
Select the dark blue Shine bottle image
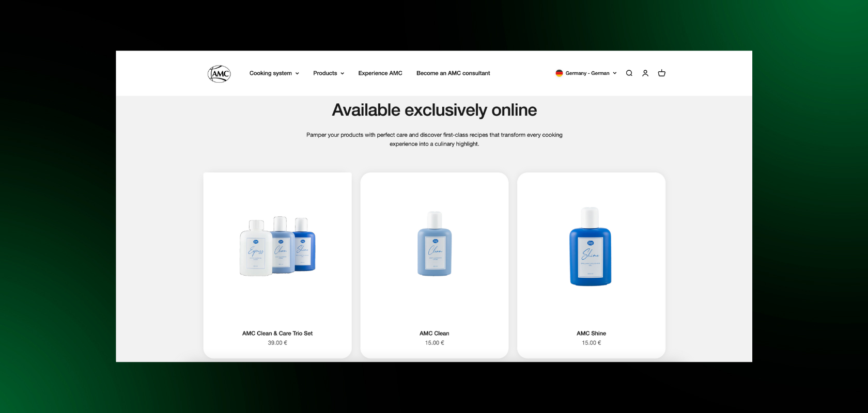tap(591, 247)
